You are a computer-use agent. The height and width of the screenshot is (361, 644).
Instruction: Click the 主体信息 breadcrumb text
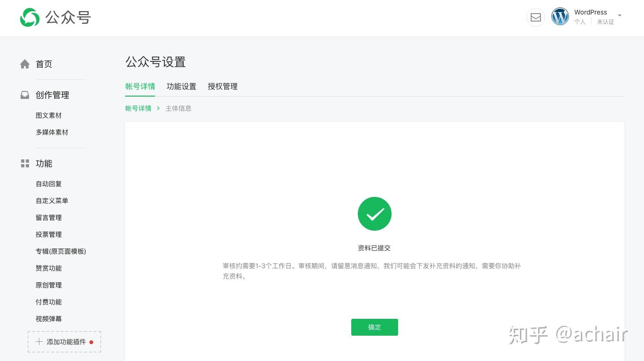point(178,108)
